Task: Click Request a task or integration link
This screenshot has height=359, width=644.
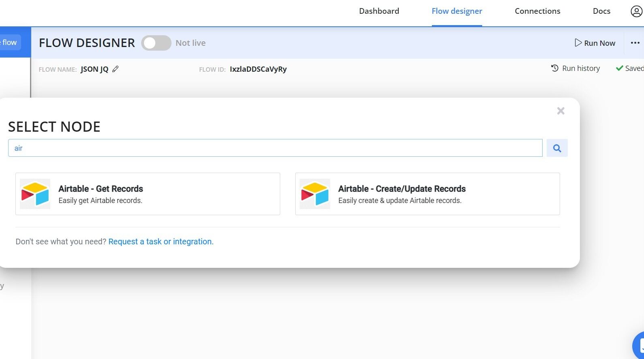Action: [161, 241]
